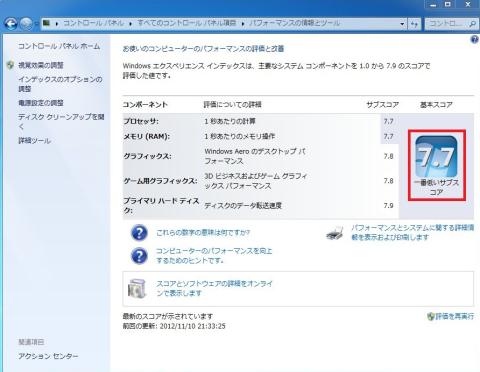Viewport: 480px width, 372px height.
Task: Click question icon beside コンピューターのパフォーマンスを向上 hint
Action: tap(139, 256)
